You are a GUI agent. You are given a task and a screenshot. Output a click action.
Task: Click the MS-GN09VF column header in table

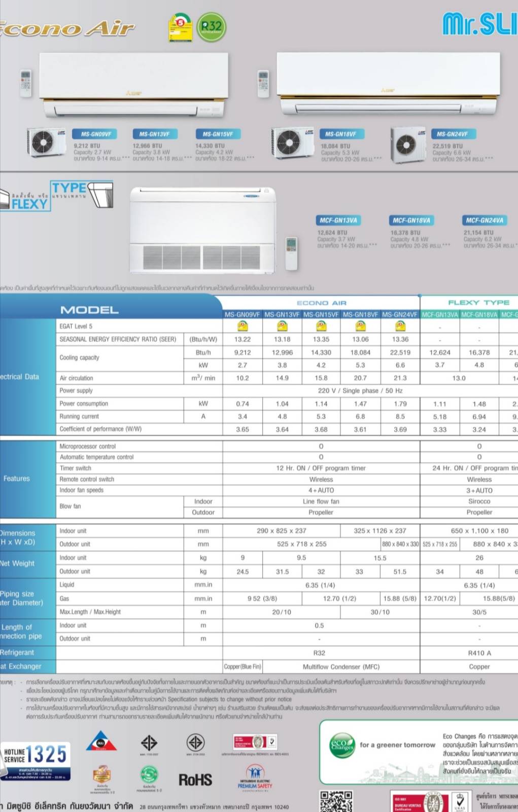click(x=243, y=315)
